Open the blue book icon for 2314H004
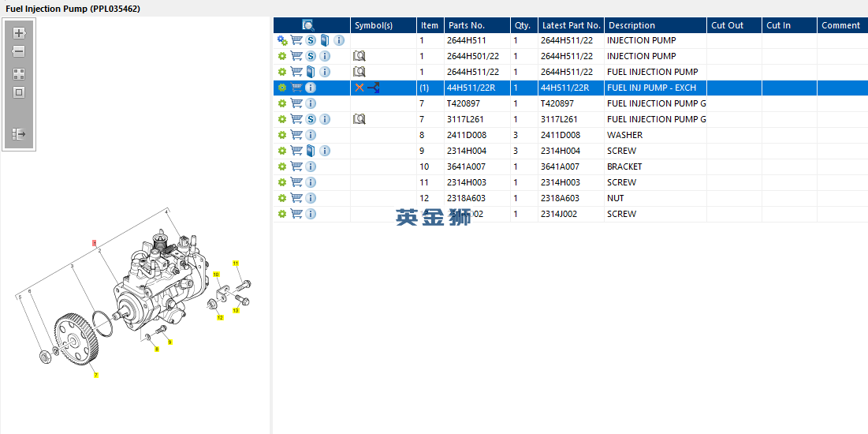Screen dimensions: 868x434 pos(311,151)
